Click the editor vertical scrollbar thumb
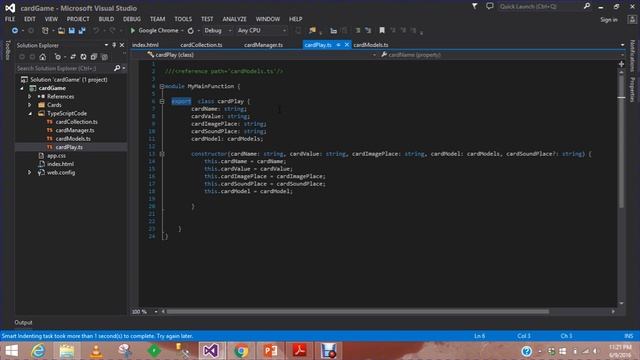The width and height of the screenshot is (640, 360). click(x=621, y=143)
